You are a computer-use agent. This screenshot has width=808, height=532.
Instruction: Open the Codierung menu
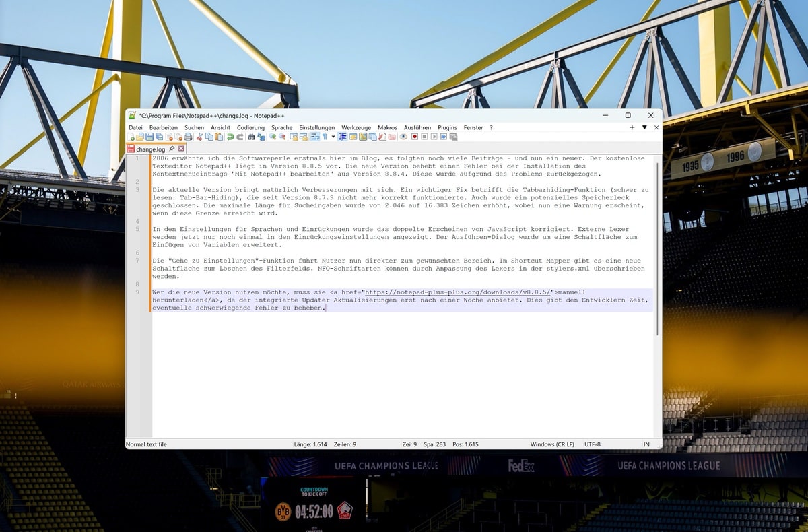(x=250, y=127)
